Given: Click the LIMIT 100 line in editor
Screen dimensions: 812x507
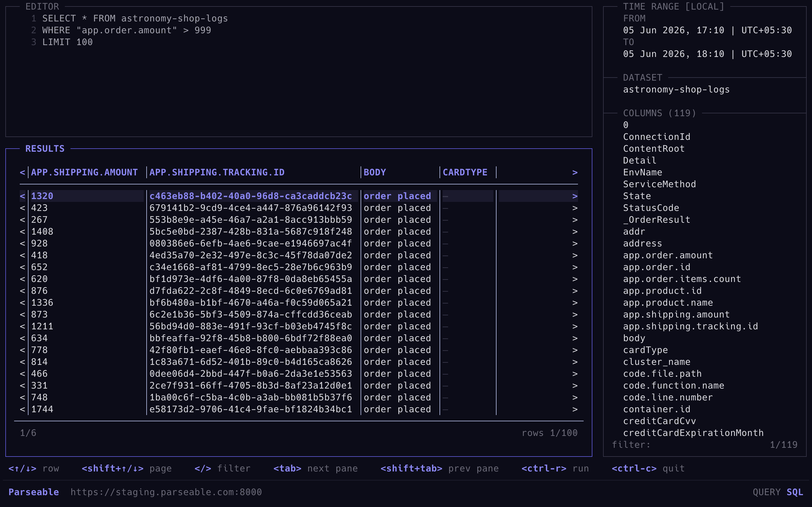Looking at the screenshot, I should pyautogui.click(x=67, y=42).
